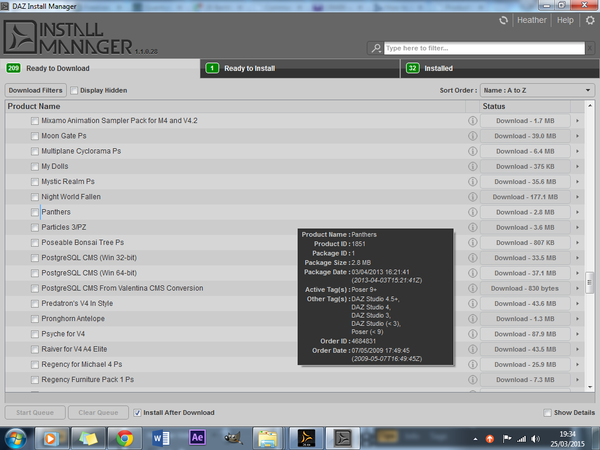
Task: Check the Pronghorn Antelope checkbox
Action: pos(35,319)
